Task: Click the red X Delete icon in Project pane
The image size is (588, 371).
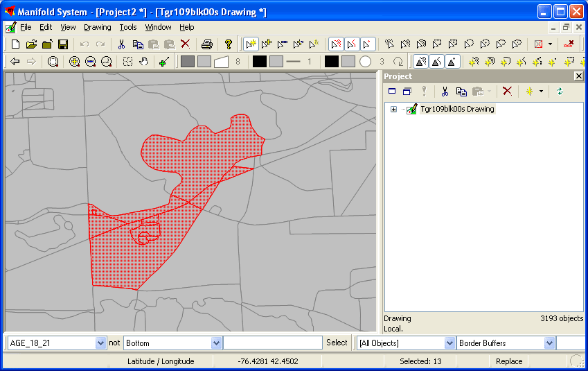Action: (x=507, y=92)
